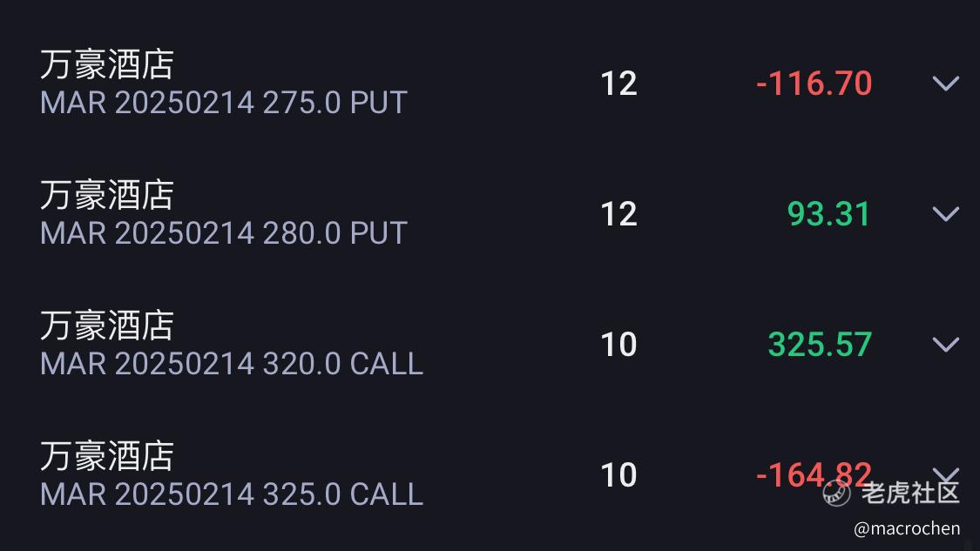
Task: Click the -116.70 loss value
Action: (814, 83)
